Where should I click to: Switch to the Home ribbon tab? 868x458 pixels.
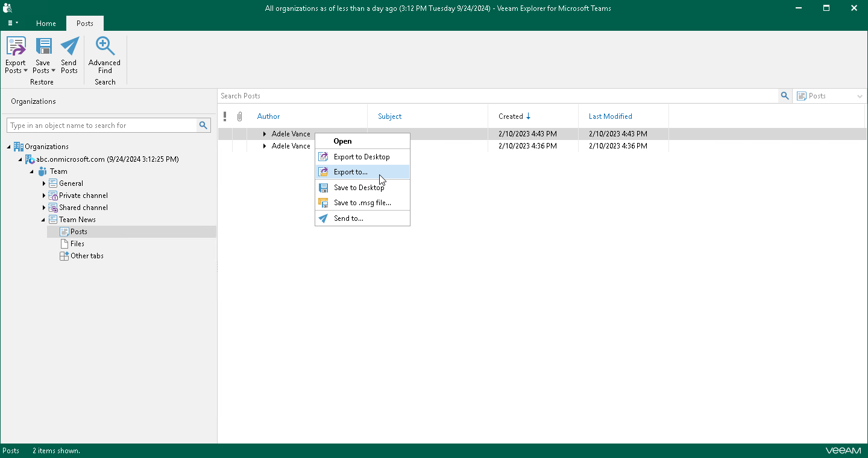pos(46,23)
